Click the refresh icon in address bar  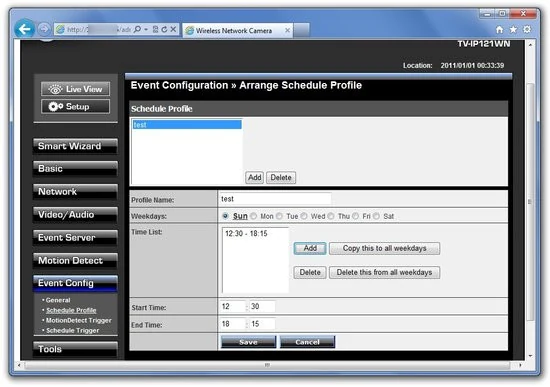coord(164,29)
